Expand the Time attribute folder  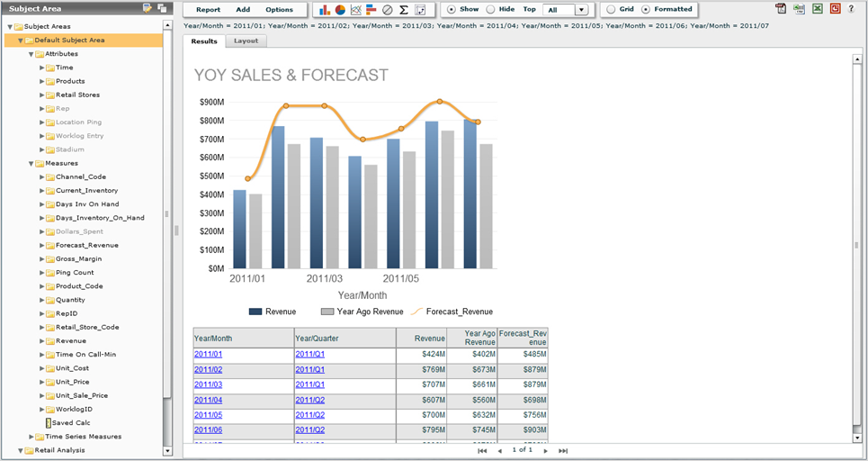41,68
